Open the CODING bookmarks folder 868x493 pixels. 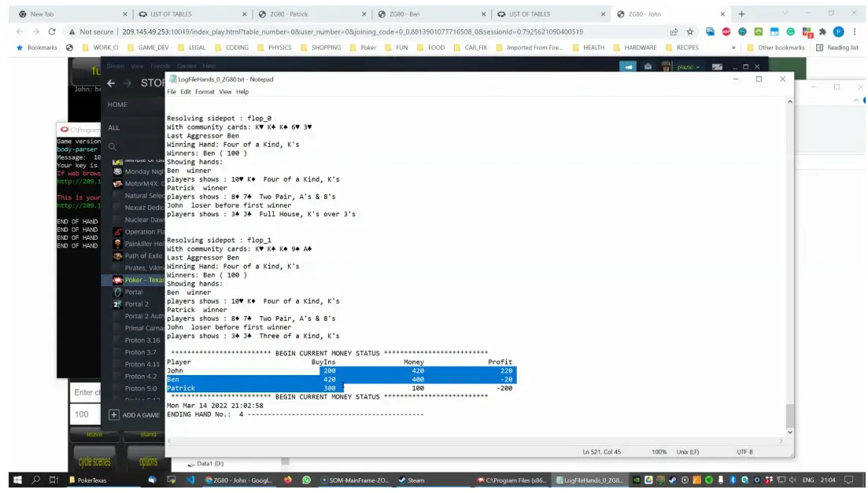click(231, 48)
